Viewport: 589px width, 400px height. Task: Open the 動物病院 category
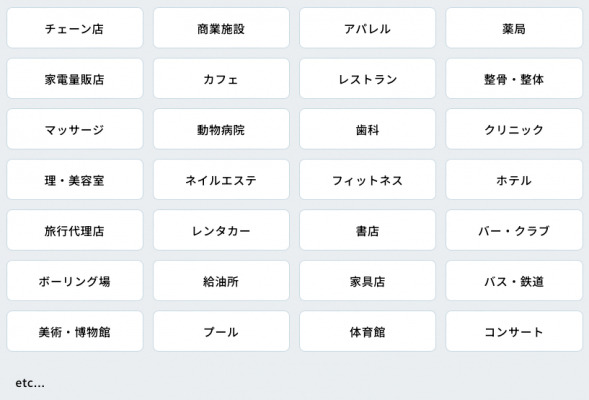point(221,129)
